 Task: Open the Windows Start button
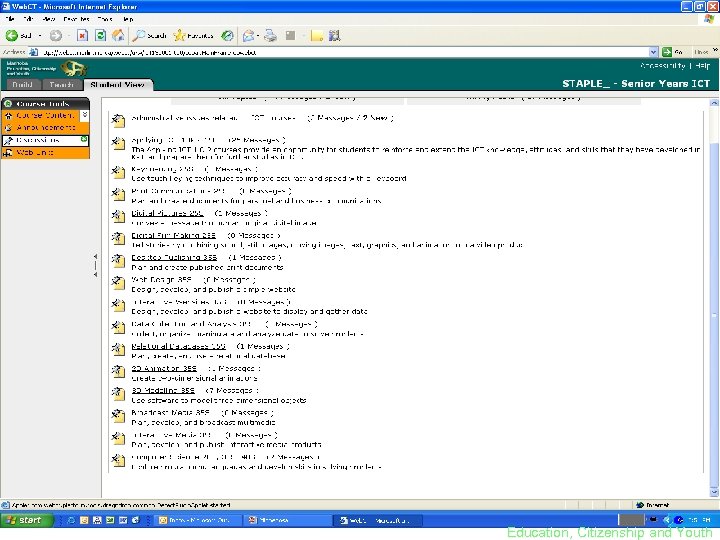tap(26, 520)
